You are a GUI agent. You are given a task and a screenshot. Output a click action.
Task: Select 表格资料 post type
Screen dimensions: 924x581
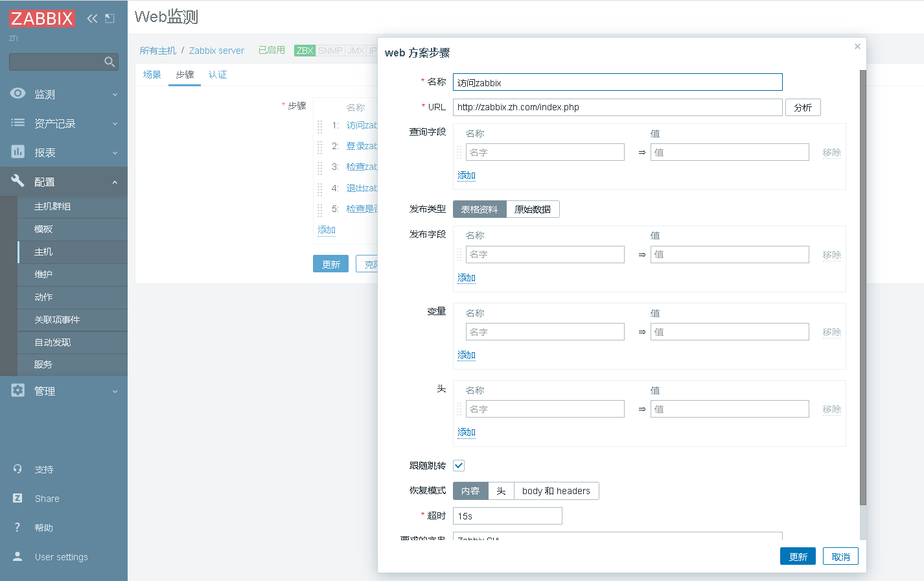pos(479,209)
